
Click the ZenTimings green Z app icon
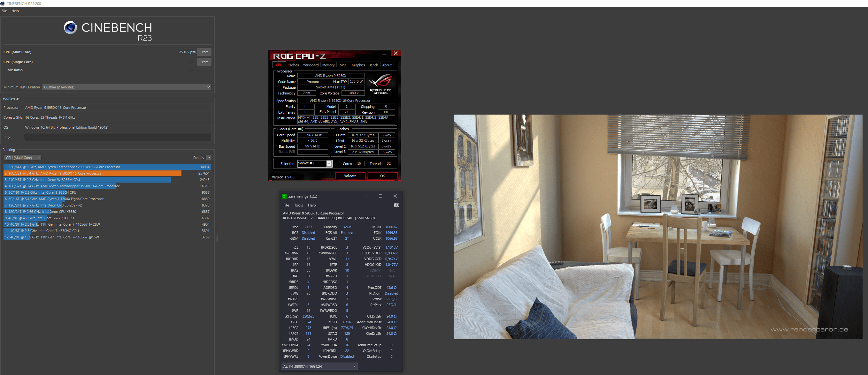(284, 196)
